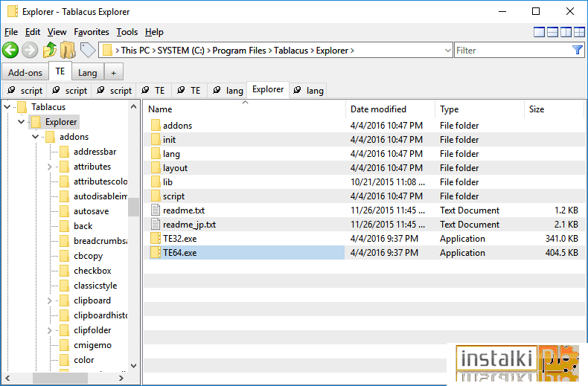Click tree vertical scrollbar down arrow
Viewport: 588px width, 386px height.
(x=133, y=365)
